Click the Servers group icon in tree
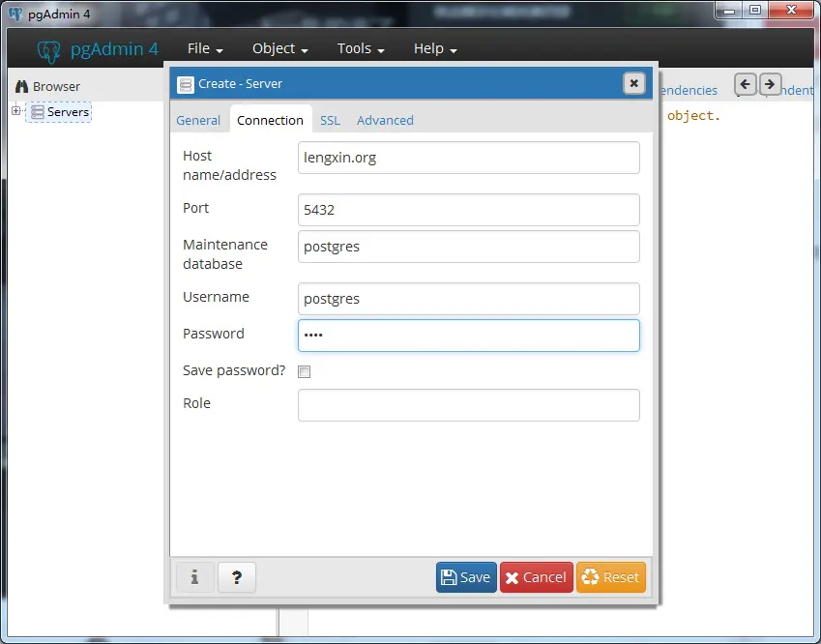Screen dimensions: 821x644 coord(37,112)
